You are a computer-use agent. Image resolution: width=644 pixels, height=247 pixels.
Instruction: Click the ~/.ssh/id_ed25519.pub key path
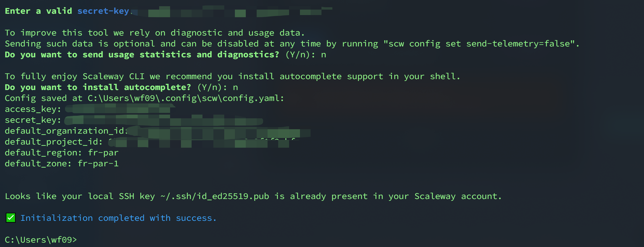click(x=215, y=196)
